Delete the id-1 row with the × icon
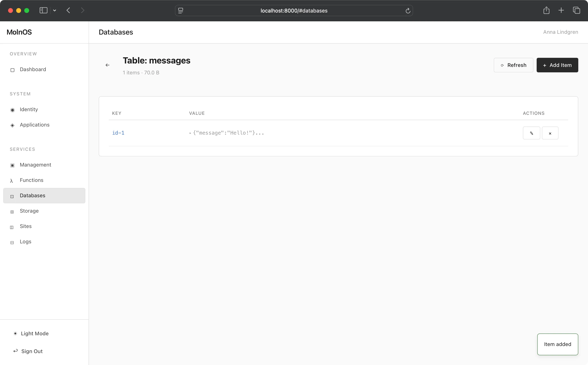The image size is (588, 365). click(x=550, y=133)
